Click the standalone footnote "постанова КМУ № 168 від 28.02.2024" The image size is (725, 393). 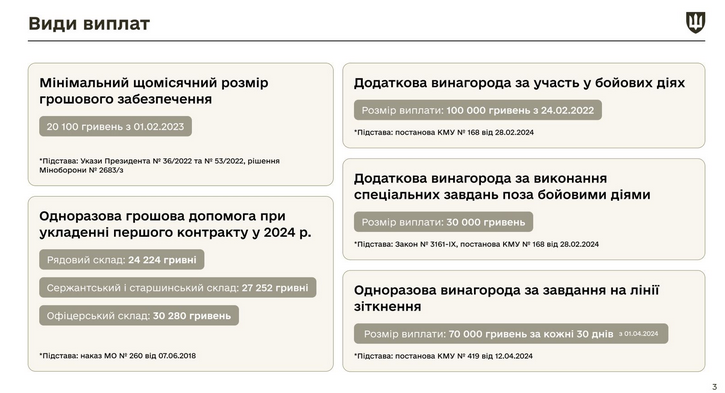444,132
